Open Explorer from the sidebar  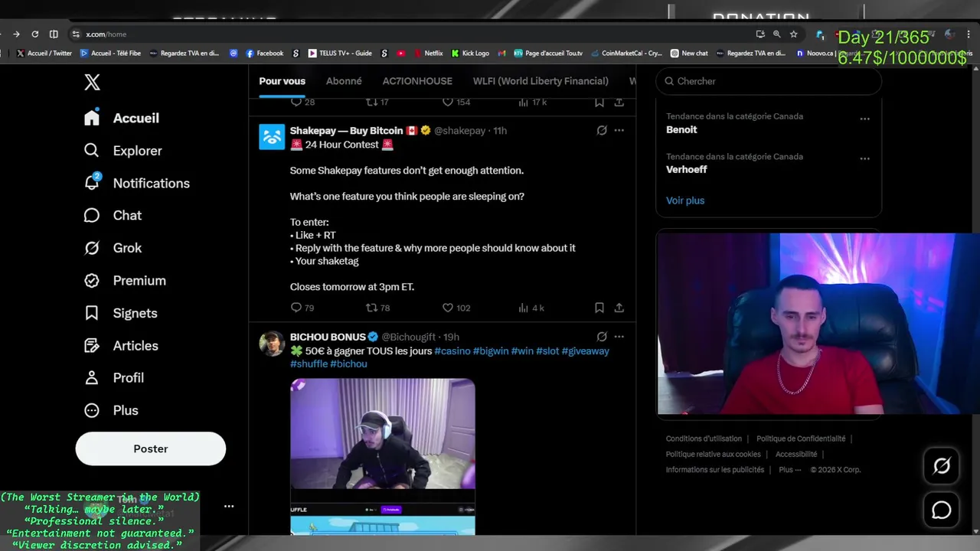pos(123,151)
